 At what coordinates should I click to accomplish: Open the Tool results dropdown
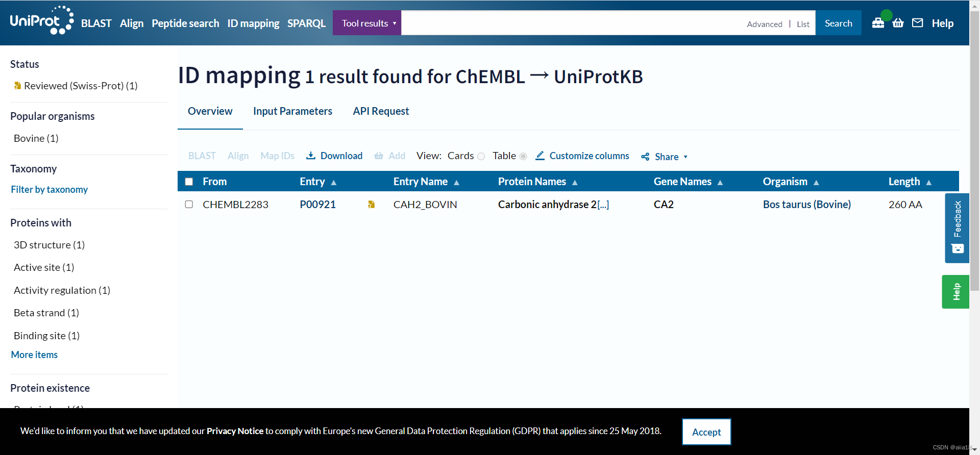(x=367, y=23)
